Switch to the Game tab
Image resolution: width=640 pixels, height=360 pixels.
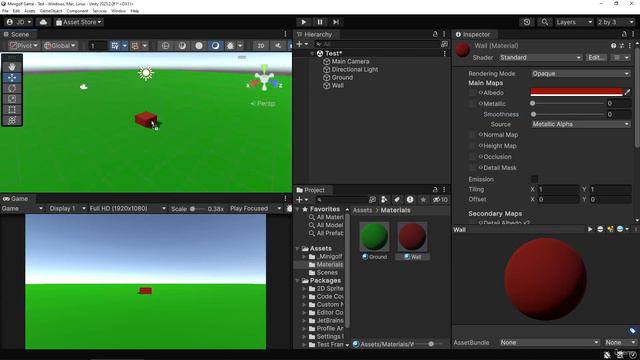click(x=16, y=199)
